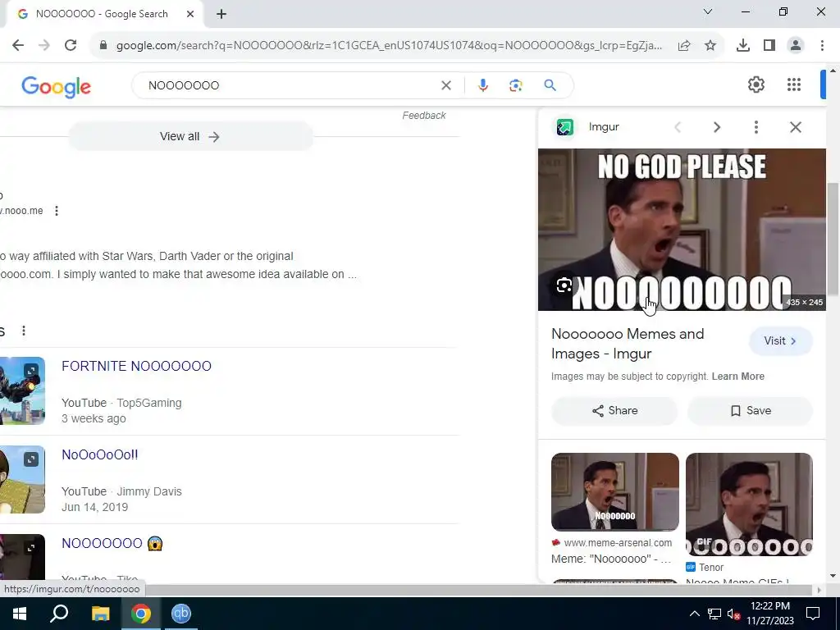Viewport: 840px width, 630px height.
Task: Go back to the previous page
Action: pyautogui.click(x=18, y=46)
